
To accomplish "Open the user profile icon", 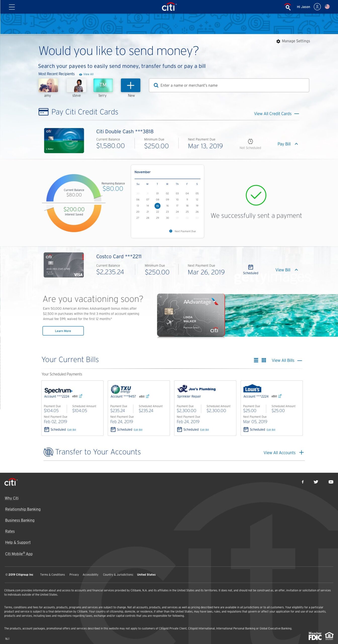I will tap(317, 7).
